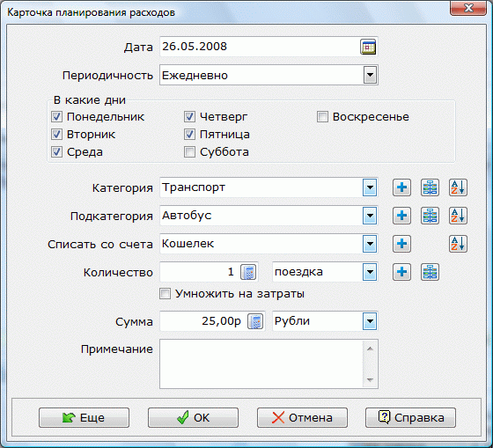Click the Справка help button
Viewport: 493px width, 448px height.
410,417
